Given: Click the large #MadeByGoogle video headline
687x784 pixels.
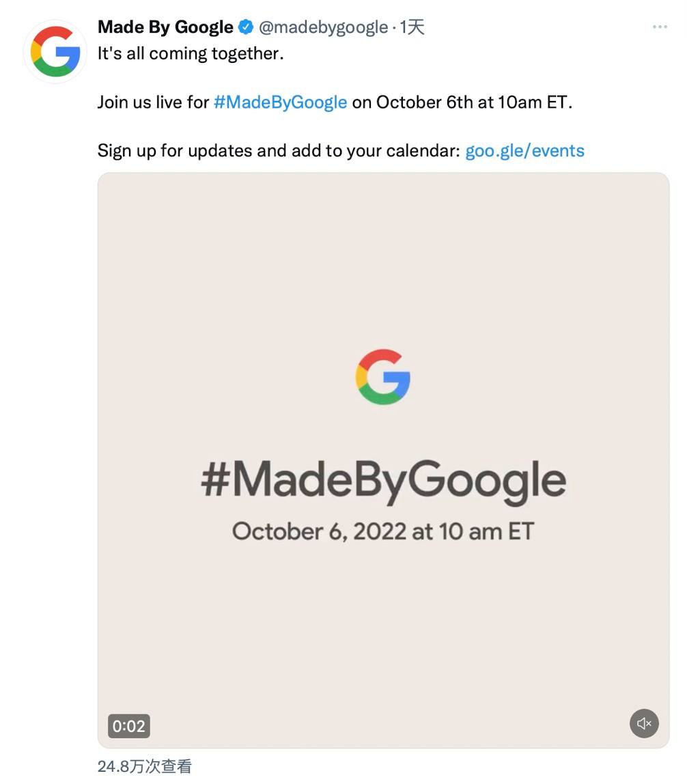Looking at the screenshot, I should [384, 480].
